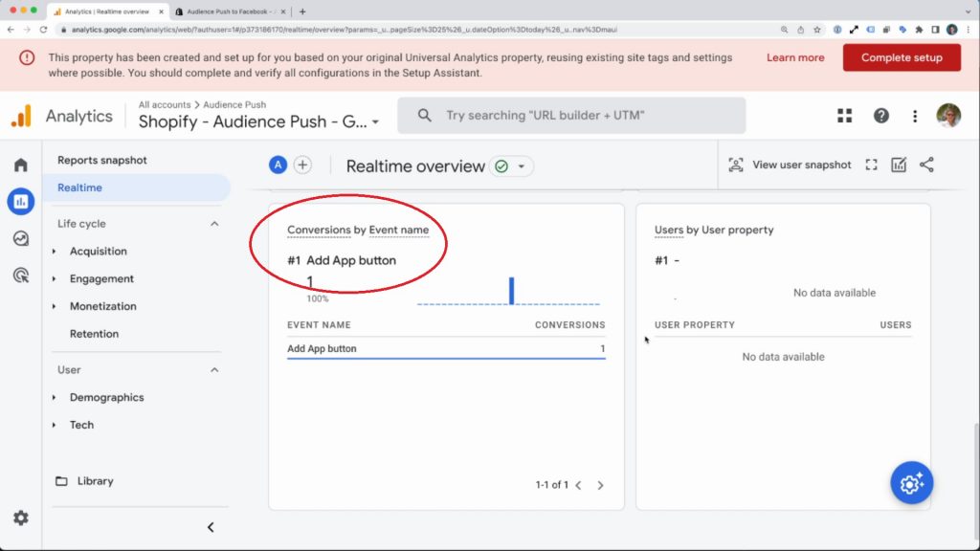Open the Explore icon in left rail
This screenshot has height=551, width=980.
point(21,238)
